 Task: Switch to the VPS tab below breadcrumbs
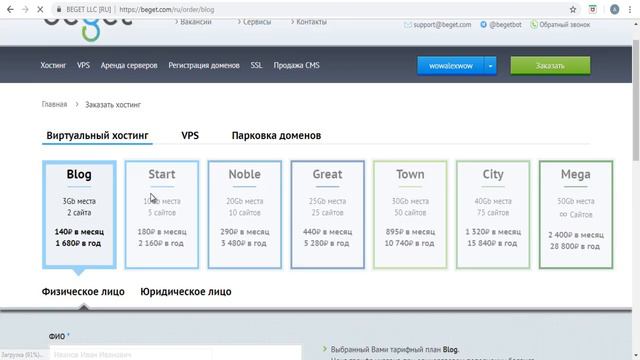[x=190, y=136]
